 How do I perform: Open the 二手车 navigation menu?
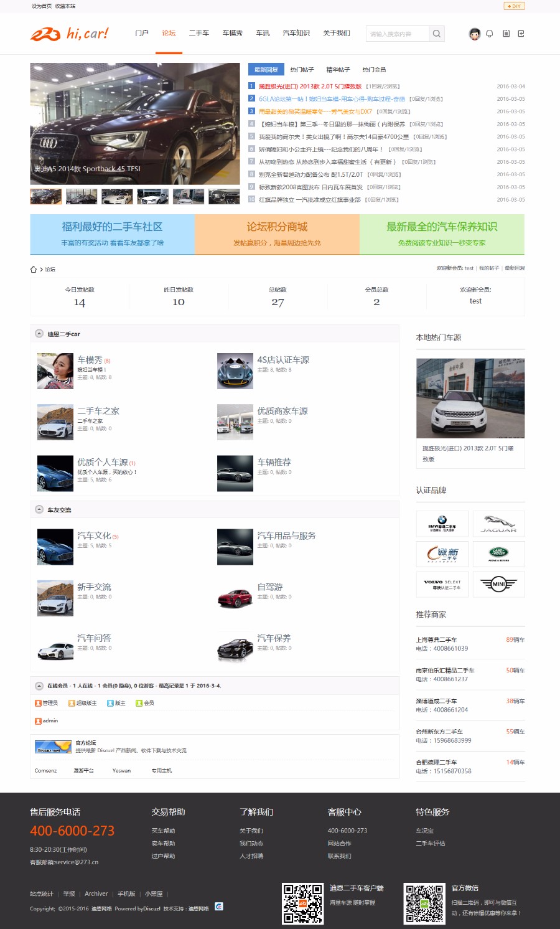pos(198,34)
